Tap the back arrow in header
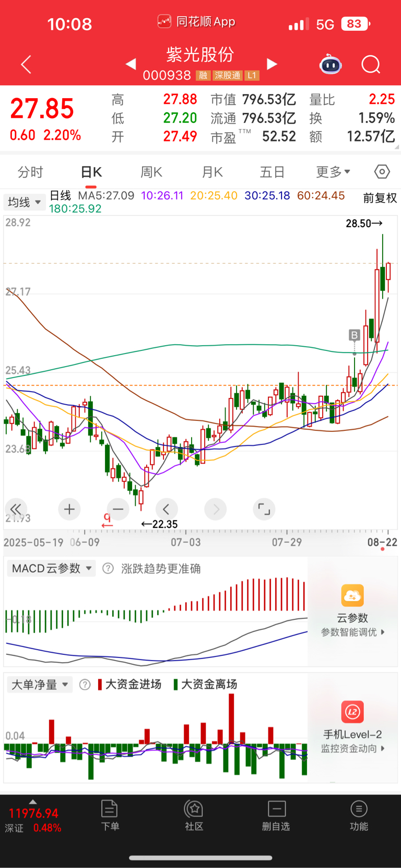This screenshot has height=868, width=401. coord(26,64)
